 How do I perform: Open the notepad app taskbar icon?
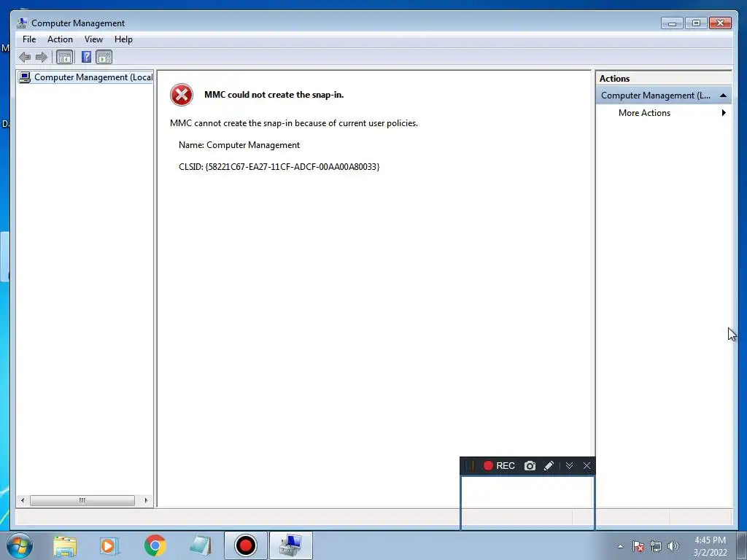click(201, 546)
